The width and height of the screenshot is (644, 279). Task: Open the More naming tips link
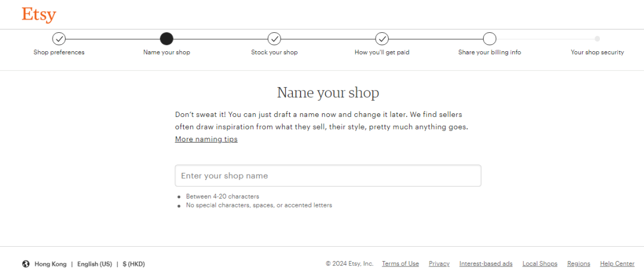206,139
